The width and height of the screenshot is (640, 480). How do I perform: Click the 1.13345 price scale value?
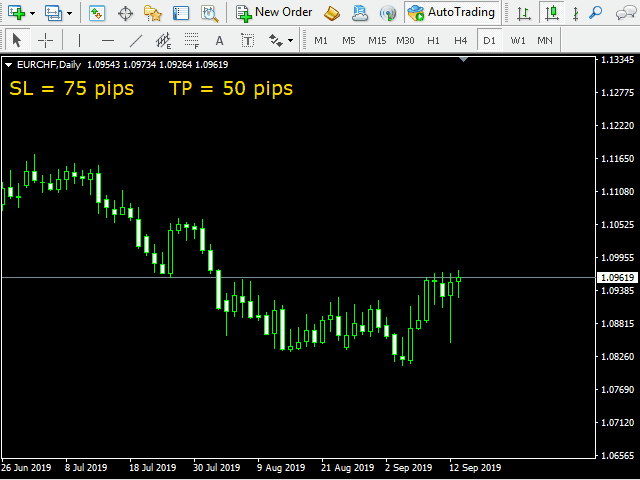pos(618,60)
